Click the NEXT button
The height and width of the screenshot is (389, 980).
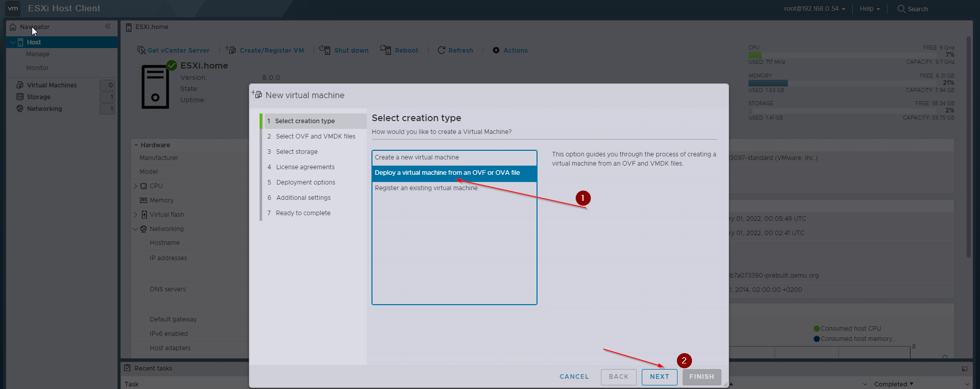pyautogui.click(x=659, y=377)
